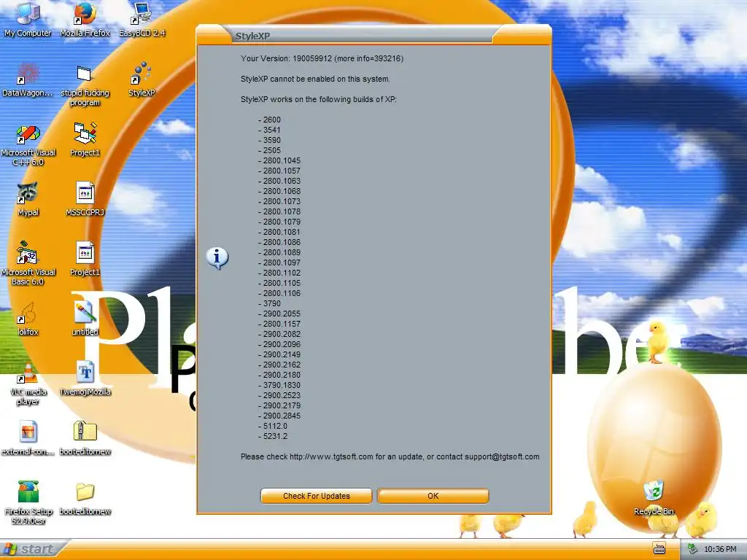Click the build 3790.1830 entry

click(x=279, y=385)
